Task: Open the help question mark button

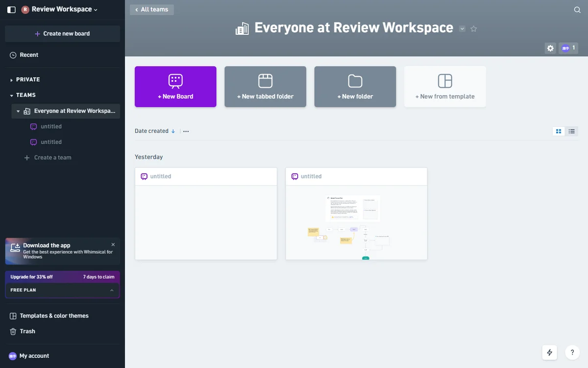Action: click(572, 352)
